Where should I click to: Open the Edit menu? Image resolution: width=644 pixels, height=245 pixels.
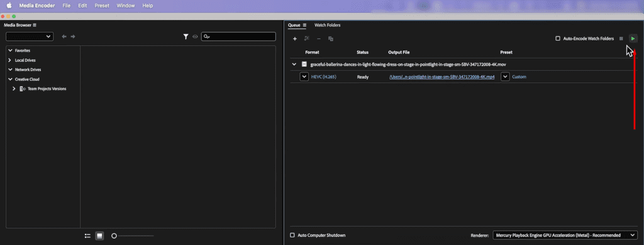pos(82,6)
